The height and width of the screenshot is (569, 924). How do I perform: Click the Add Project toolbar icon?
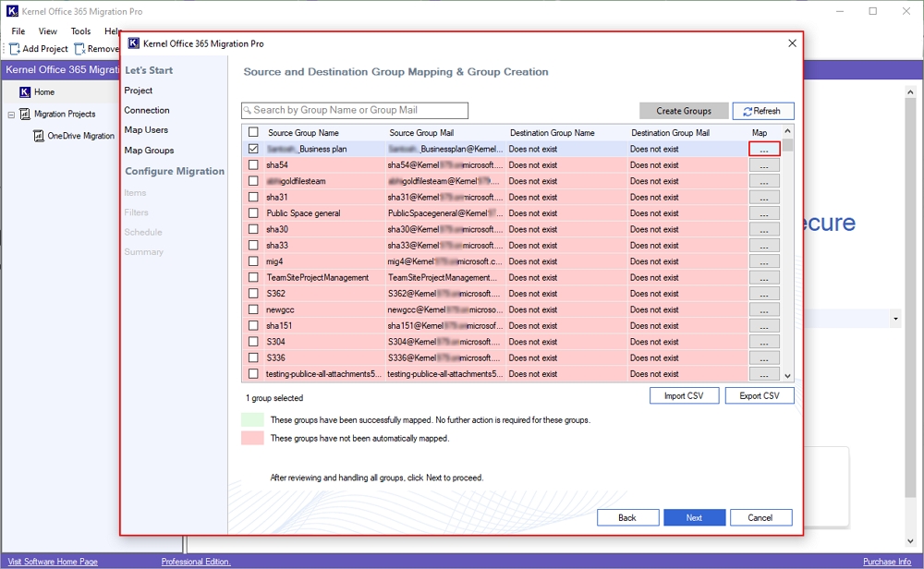point(15,49)
